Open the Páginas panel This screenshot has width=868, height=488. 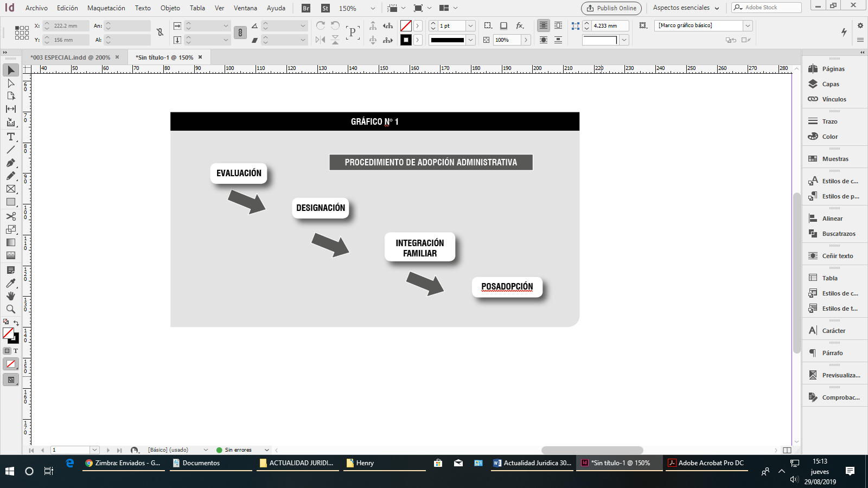tap(834, 69)
